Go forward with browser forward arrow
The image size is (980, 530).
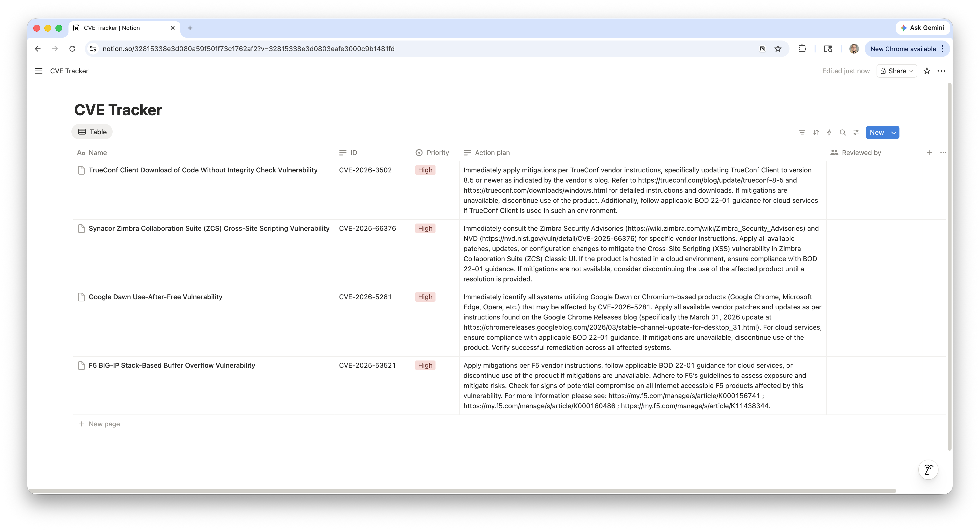click(x=55, y=49)
